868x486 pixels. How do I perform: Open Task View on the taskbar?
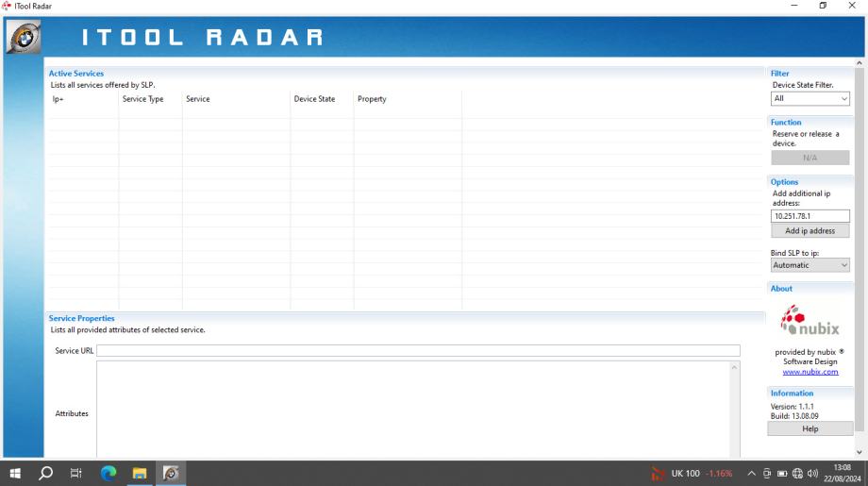(x=76, y=474)
